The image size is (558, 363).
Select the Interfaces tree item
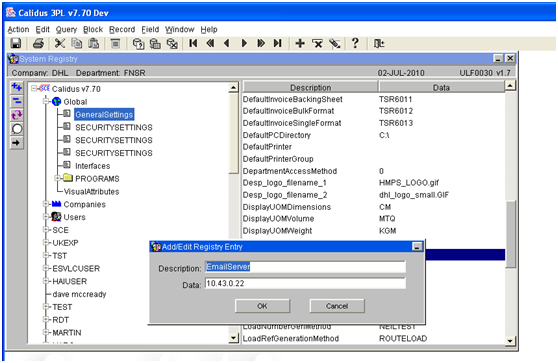tap(93, 166)
